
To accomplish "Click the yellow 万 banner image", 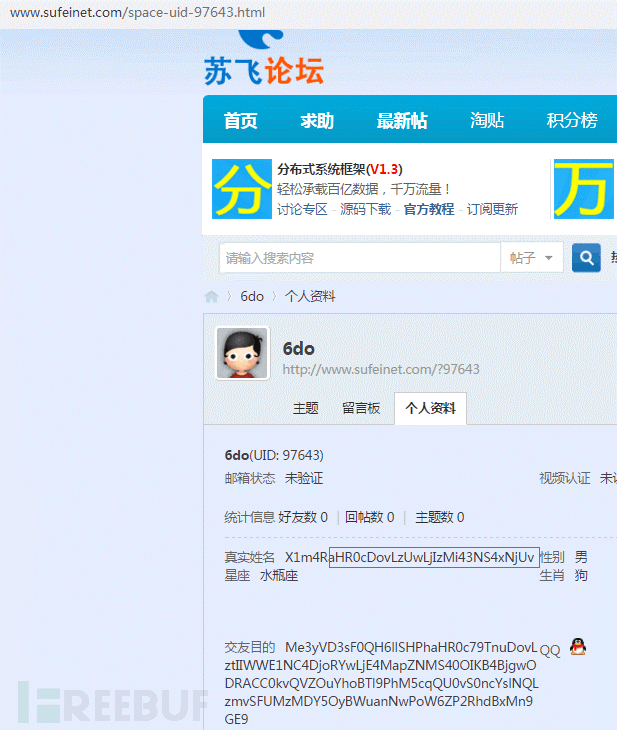I will [583, 189].
